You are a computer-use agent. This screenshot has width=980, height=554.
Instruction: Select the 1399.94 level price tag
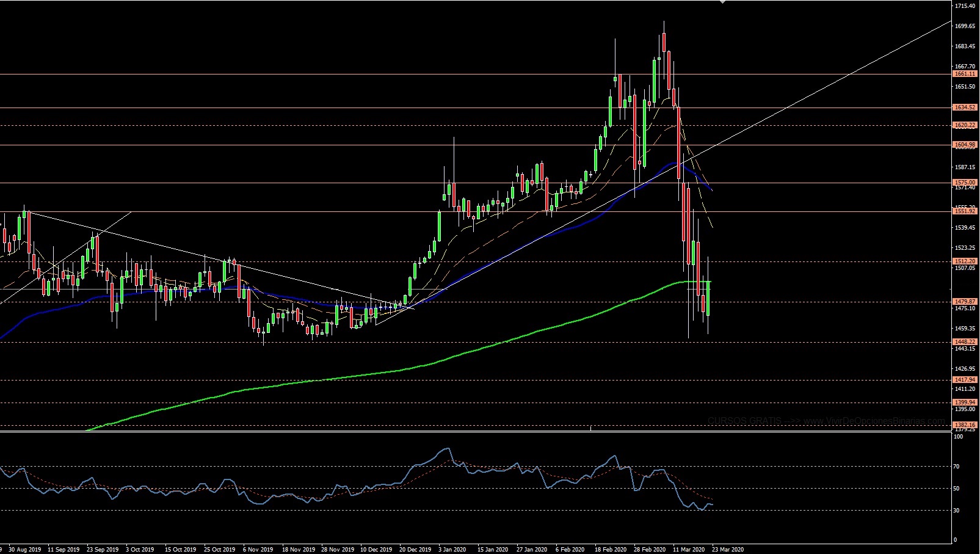965,403
